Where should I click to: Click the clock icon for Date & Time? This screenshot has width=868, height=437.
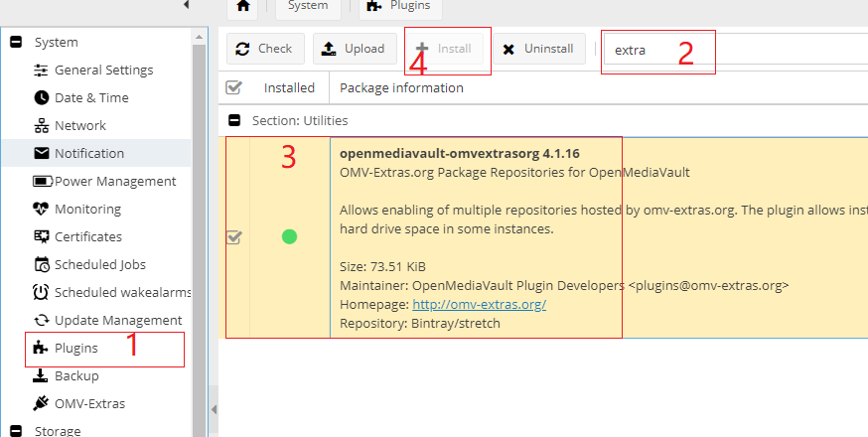point(41,97)
